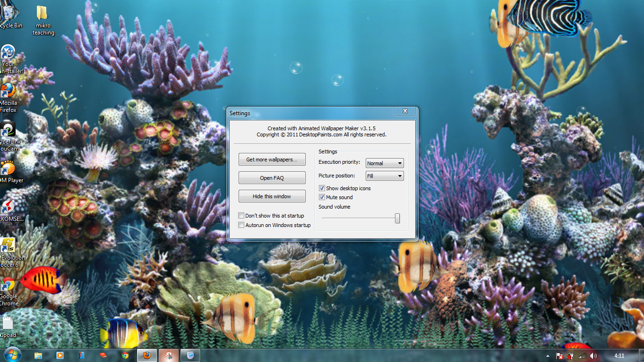This screenshot has width=644, height=362.
Task: Adjust the Sound volume slider
Action: pos(397,218)
